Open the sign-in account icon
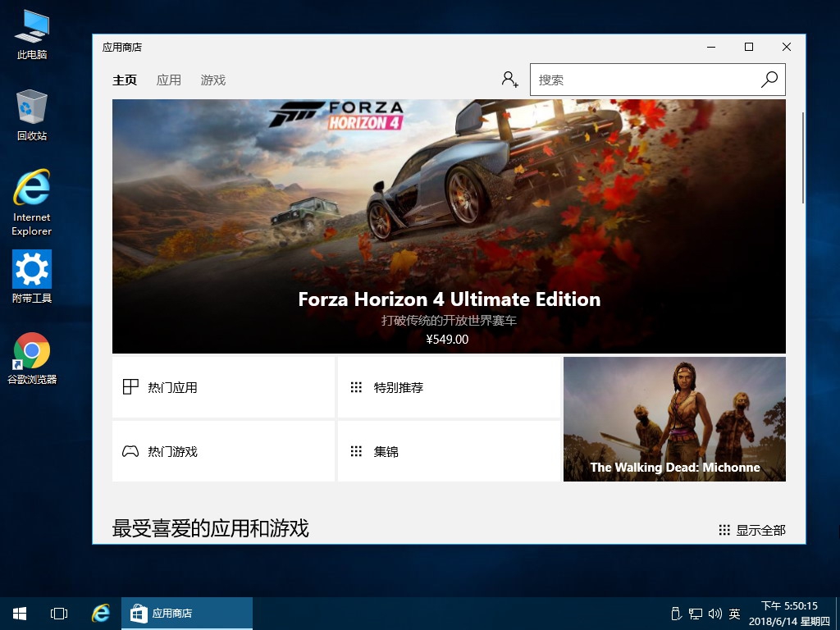Screen dimensions: 840x630 [x=509, y=80]
